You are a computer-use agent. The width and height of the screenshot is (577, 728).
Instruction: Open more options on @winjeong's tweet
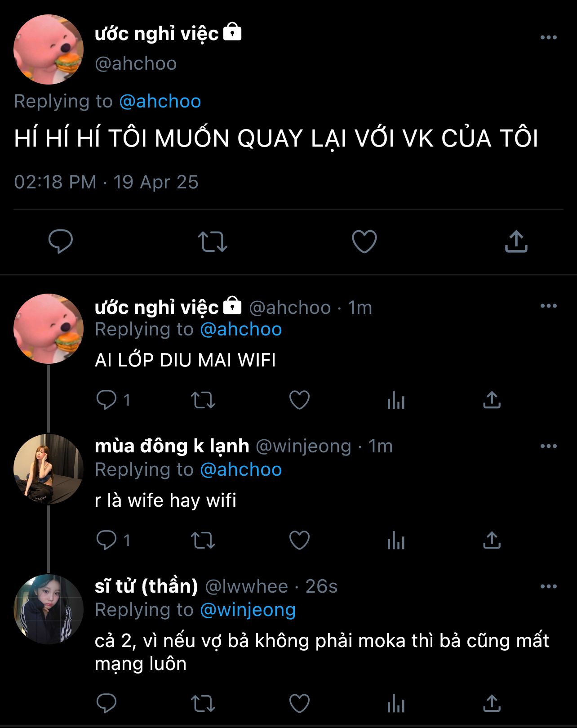click(548, 447)
